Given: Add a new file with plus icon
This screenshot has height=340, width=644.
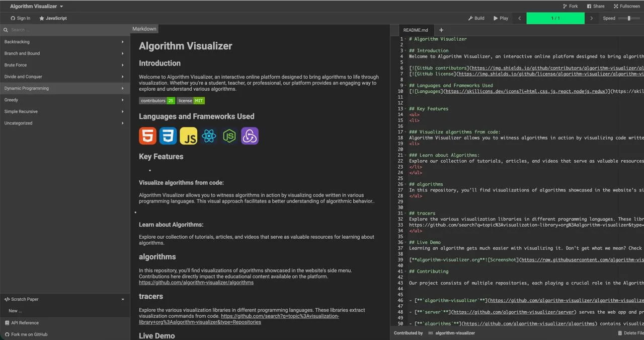Looking at the screenshot, I should click(x=441, y=30).
